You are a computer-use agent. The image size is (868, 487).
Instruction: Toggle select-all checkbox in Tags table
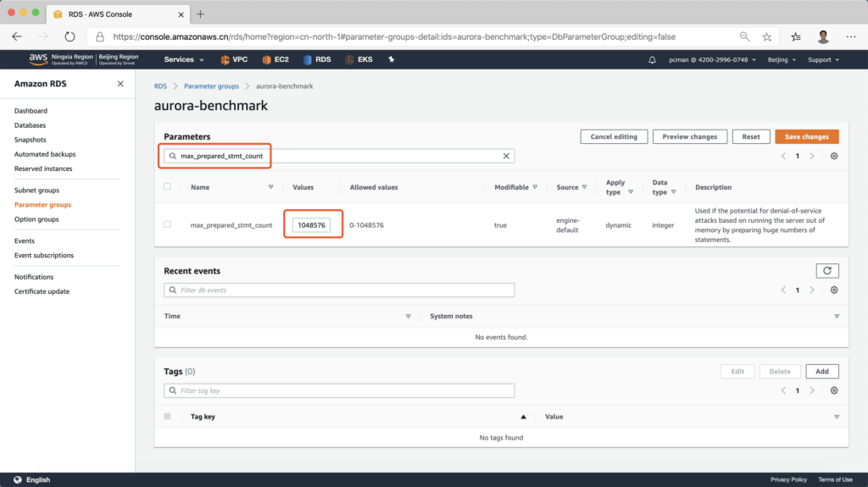point(167,417)
